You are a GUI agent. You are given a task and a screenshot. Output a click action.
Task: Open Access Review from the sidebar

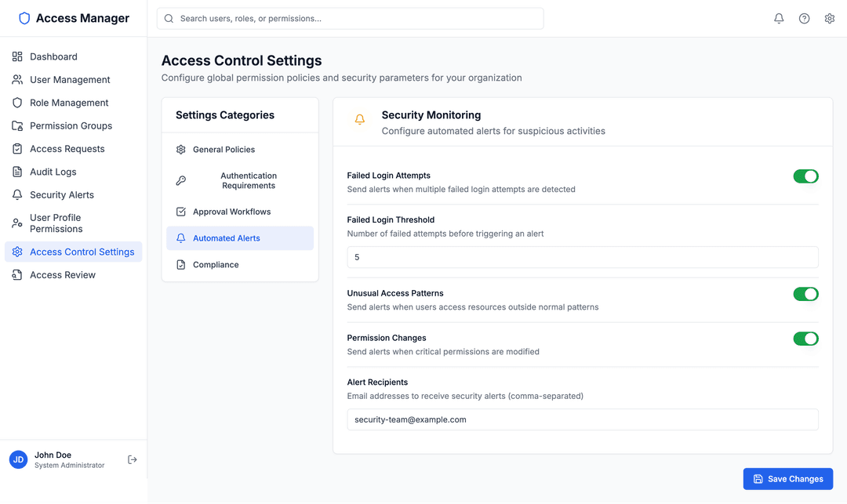pyautogui.click(x=17, y=274)
